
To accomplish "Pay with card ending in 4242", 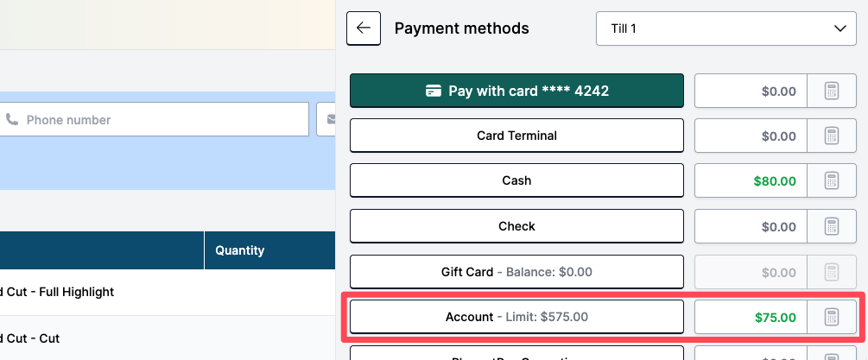I will pos(516,91).
